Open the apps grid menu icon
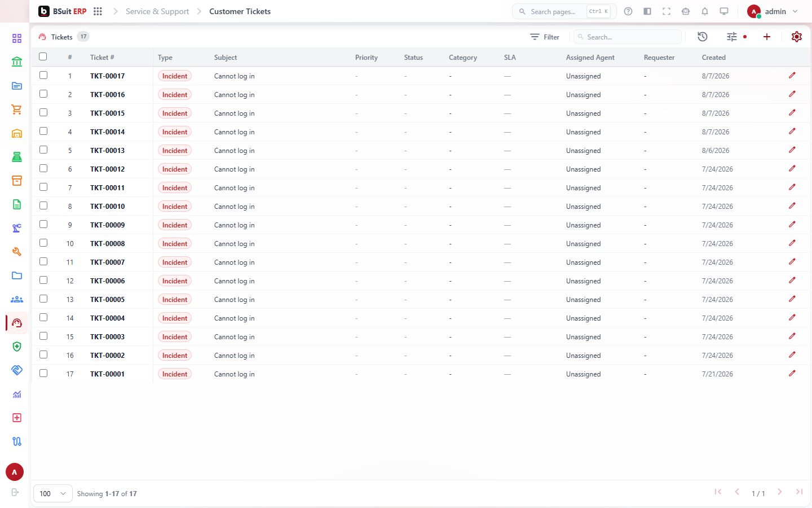This screenshot has height=508, width=812. (x=98, y=11)
